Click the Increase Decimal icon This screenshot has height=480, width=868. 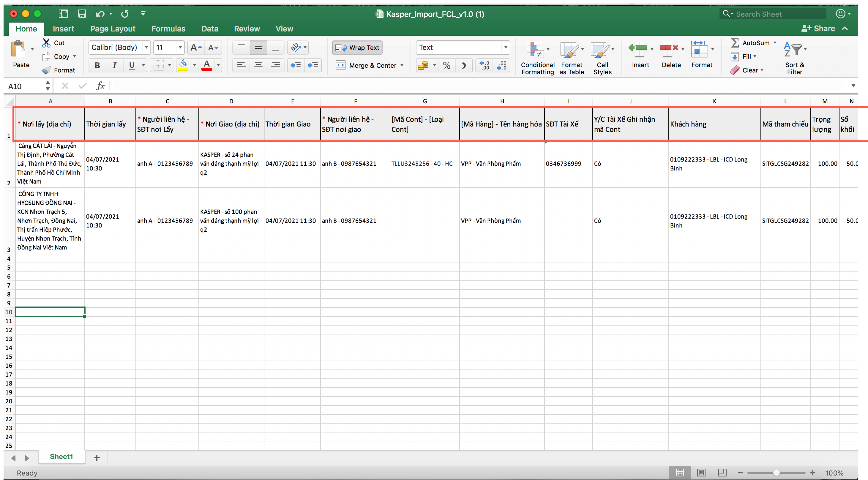pos(484,65)
